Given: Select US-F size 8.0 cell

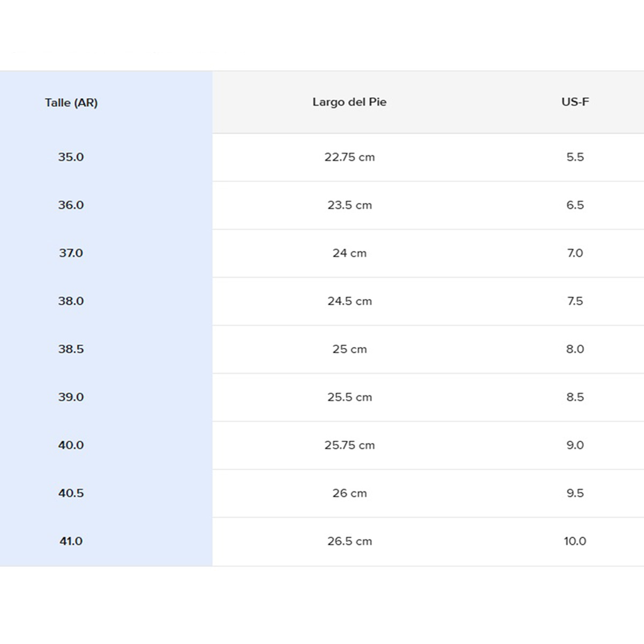Looking at the screenshot, I should (x=575, y=349).
